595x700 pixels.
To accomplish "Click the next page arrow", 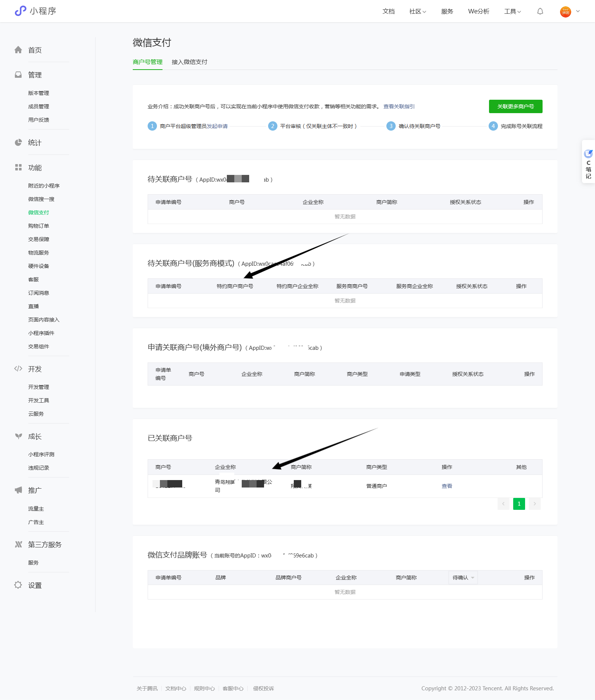I will pyautogui.click(x=534, y=504).
